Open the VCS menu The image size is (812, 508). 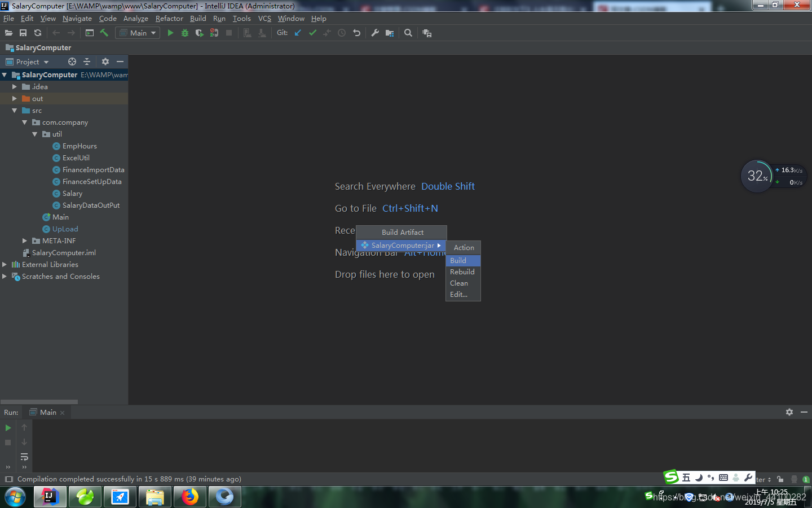pyautogui.click(x=264, y=18)
